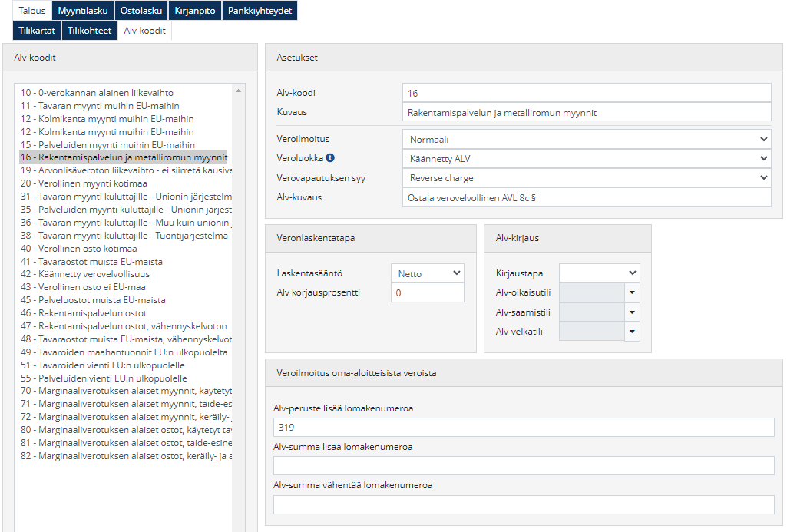Click the Veroluokka info icon

coord(330,158)
